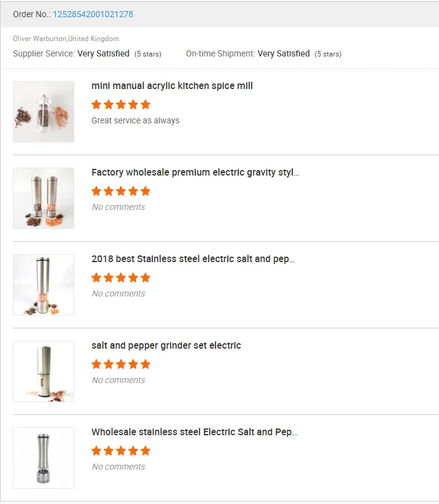The width and height of the screenshot is (439, 504).
Task: Open 'salt and pepper grinder set electric' title
Action: pyautogui.click(x=166, y=346)
